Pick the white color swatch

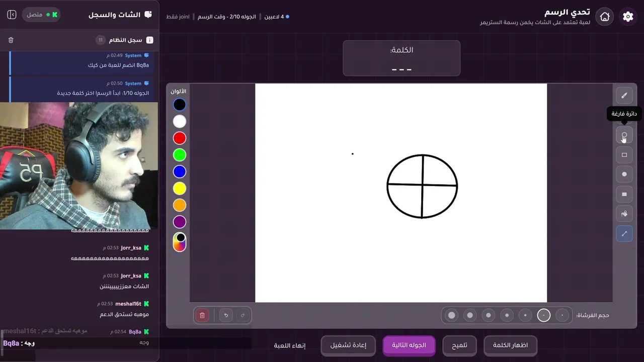point(180,121)
